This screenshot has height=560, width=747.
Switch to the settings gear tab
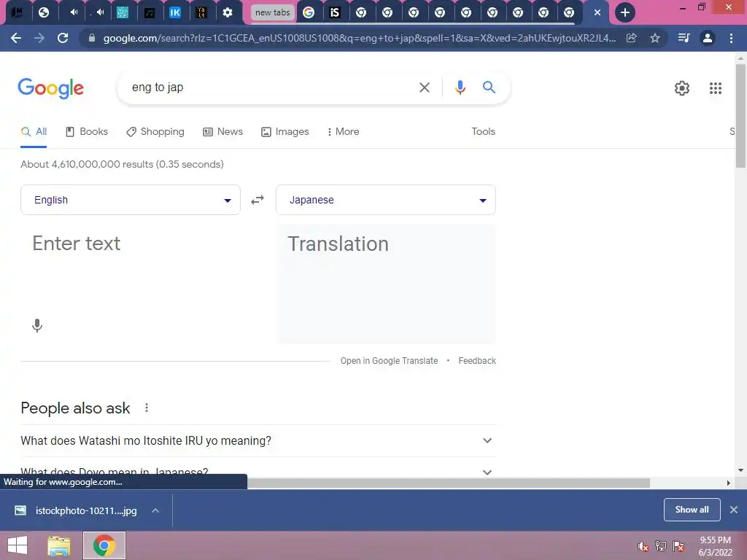[228, 13]
